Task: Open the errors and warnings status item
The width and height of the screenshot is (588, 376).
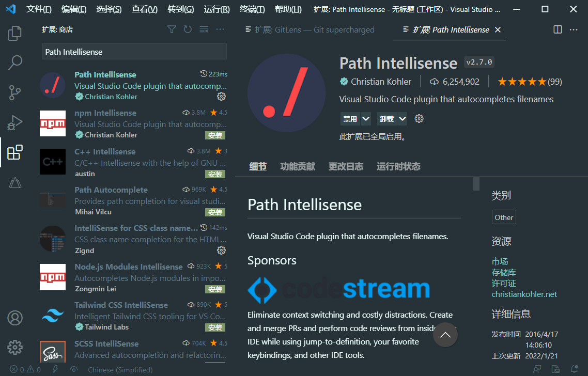Action: [25, 370]
